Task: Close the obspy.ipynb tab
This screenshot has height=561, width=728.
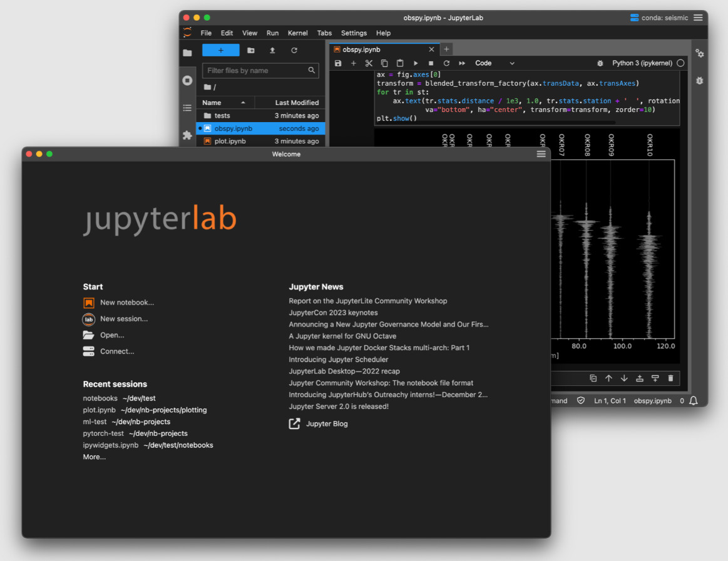Action: (431, 49)
